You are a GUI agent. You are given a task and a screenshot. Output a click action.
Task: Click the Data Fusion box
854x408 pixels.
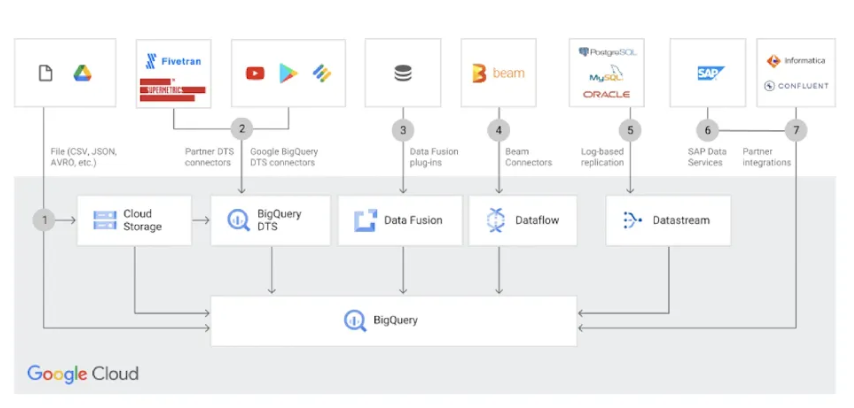click(x=403, y=220)
